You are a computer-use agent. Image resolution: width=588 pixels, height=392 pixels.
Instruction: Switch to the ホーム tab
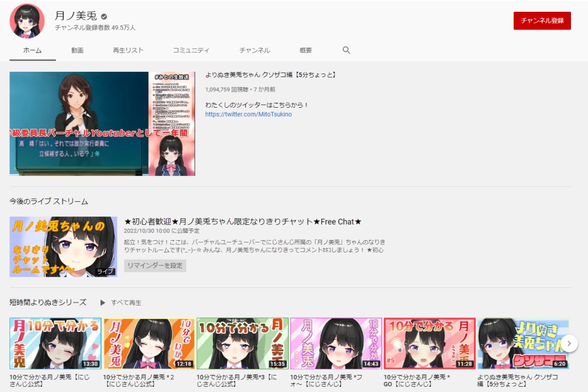tap(32, 50)
